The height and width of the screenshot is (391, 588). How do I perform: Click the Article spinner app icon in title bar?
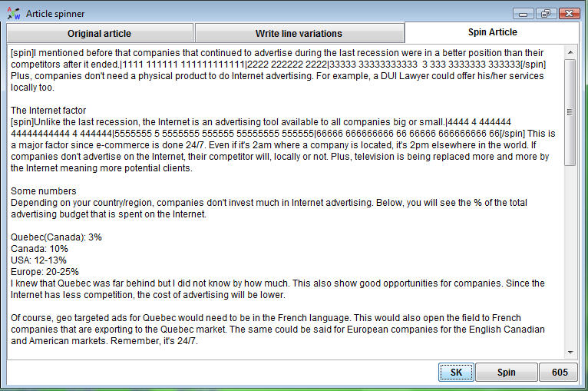tap(14, 14)
